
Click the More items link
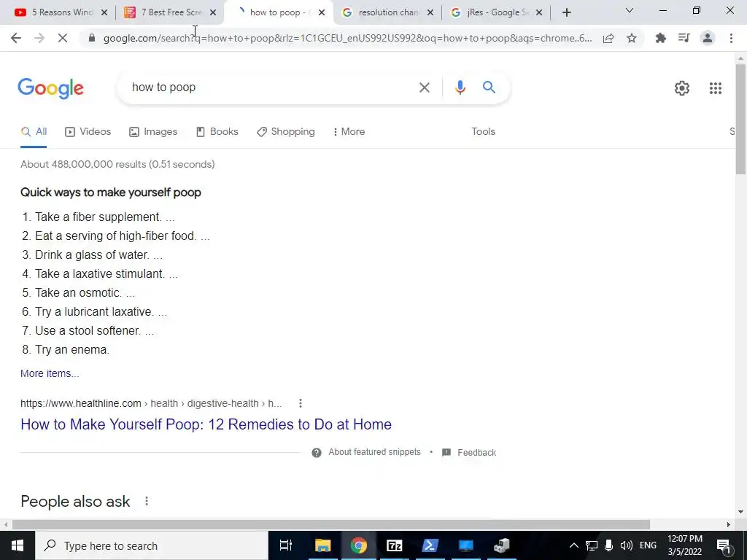point(50,373)
